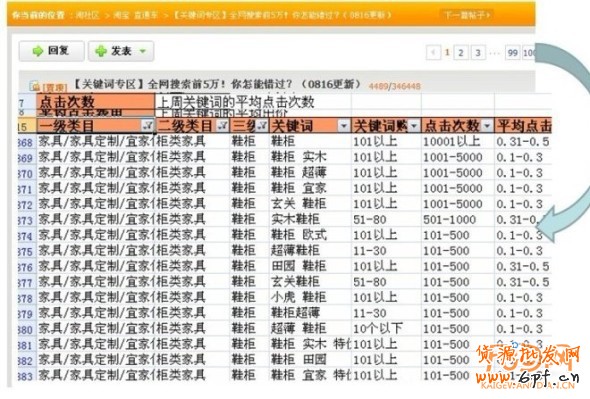The image size is (590, 399).
Task: Select the orange 点击次数 cell in row 7
Action: [x=96, y=102]
